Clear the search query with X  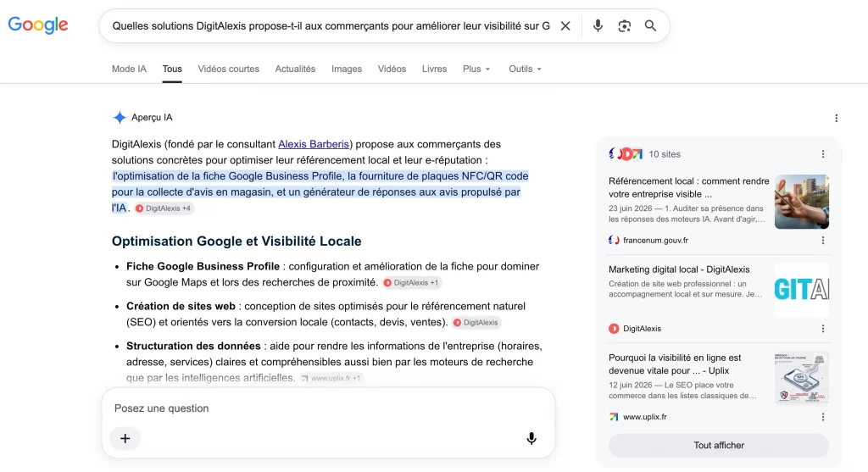pyautogui.click(x=565, y=26)
